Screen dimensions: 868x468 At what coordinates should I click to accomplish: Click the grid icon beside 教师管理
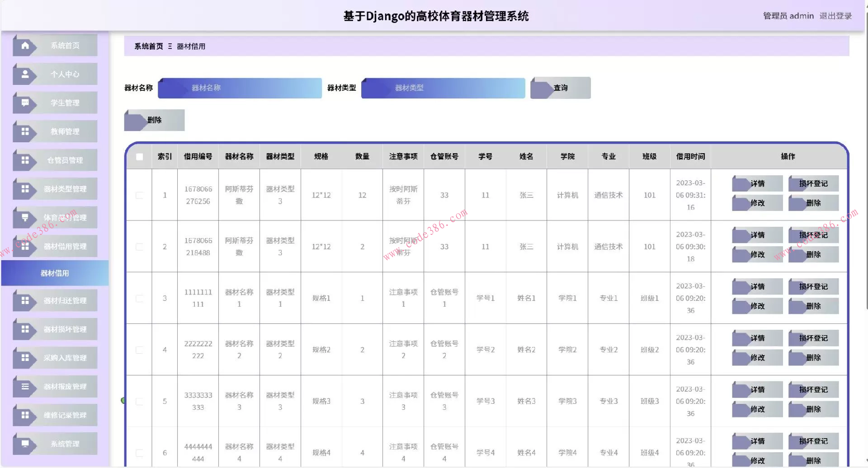click(x=25, y=131)
